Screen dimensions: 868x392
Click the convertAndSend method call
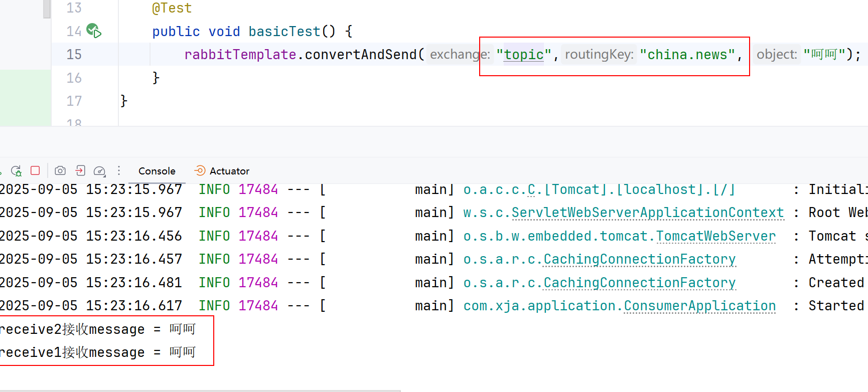[360, 54]
